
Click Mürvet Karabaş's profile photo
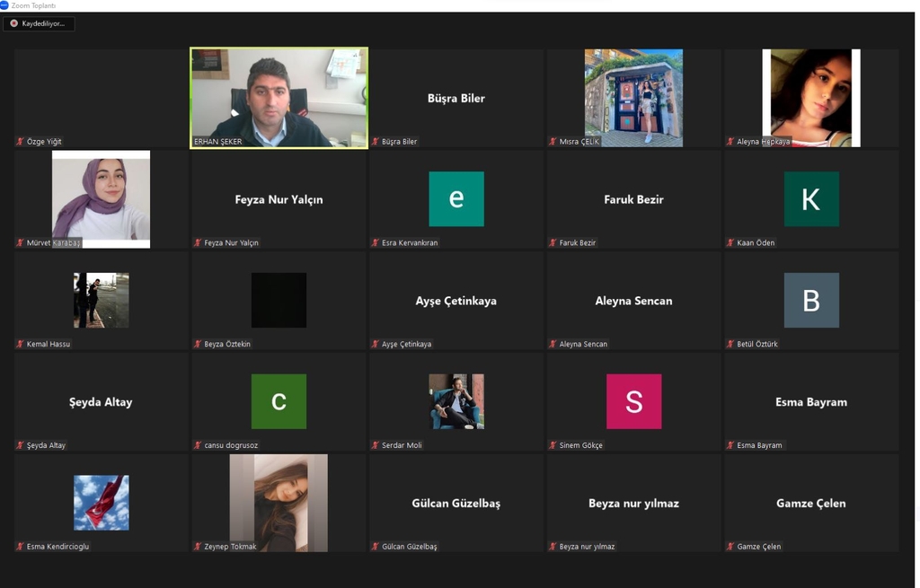[x=101, y=198]
